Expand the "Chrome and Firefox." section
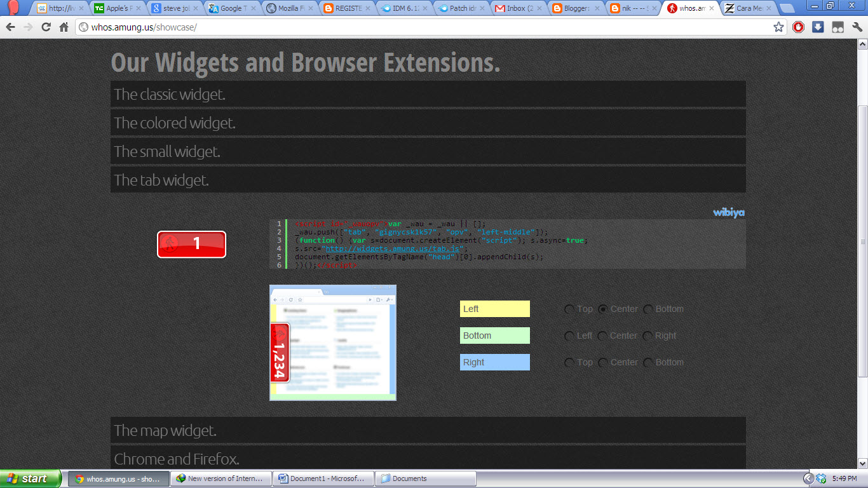The image size is (868, 488). (x=428, y=457)
